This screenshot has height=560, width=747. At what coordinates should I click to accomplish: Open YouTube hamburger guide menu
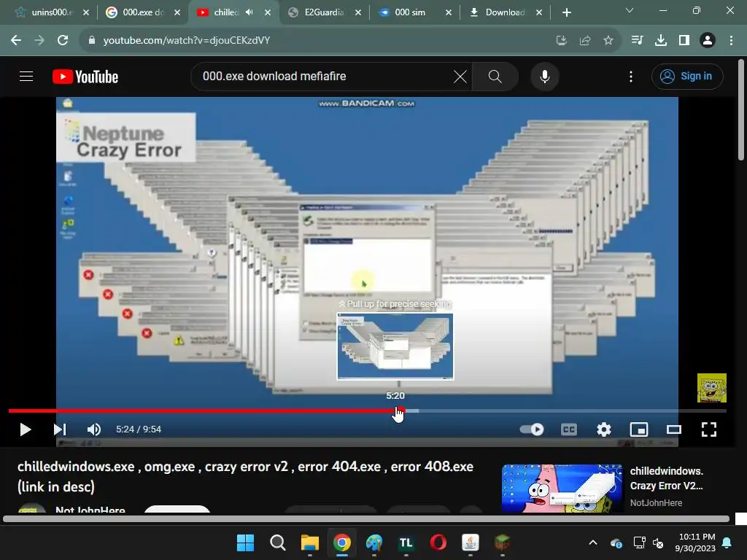click(x=26, y=76)
